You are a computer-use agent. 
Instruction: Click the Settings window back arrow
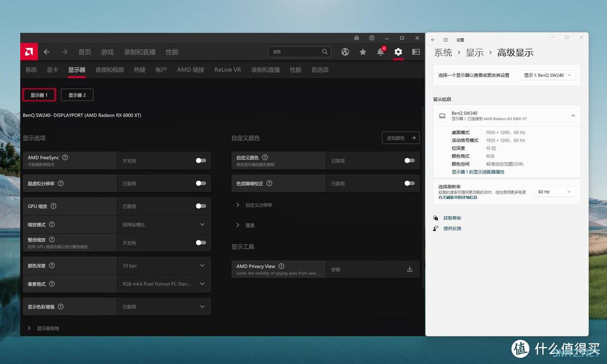[433, 40]
